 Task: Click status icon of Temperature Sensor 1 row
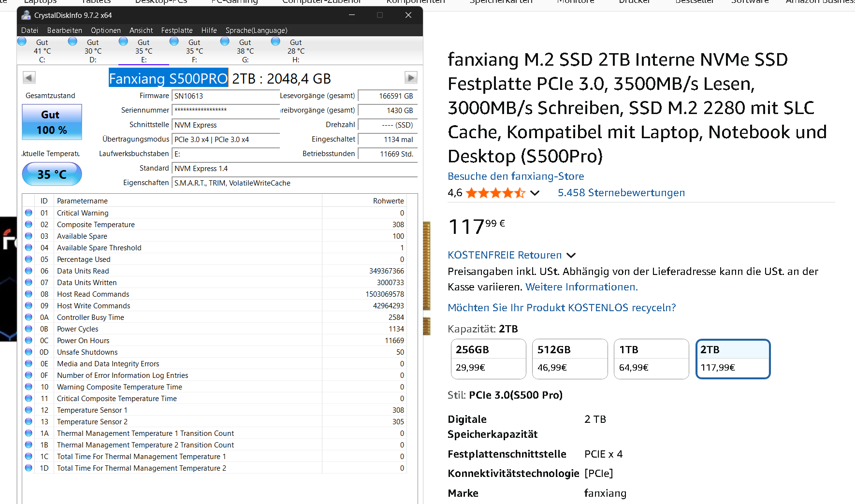point(29,410)
